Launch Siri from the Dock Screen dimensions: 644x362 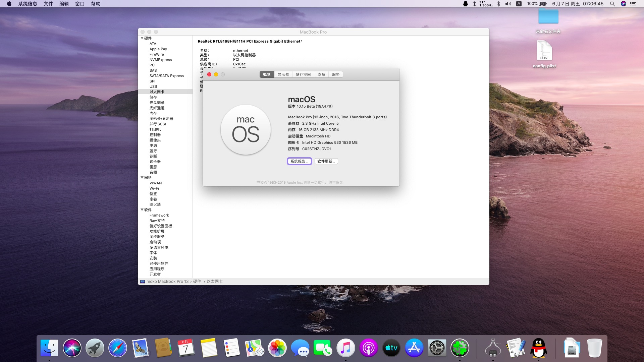72,348
